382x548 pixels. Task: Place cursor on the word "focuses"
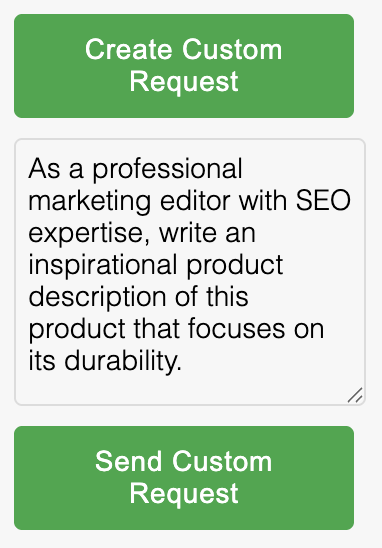[237, 329]
